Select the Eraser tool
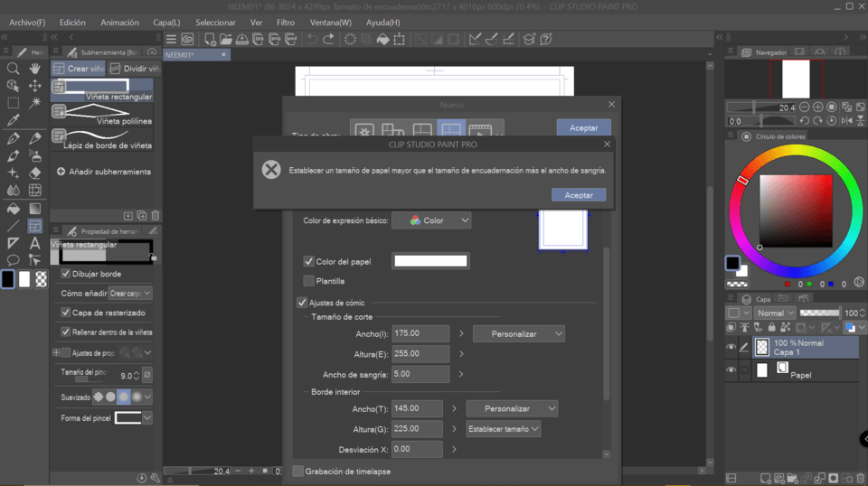The height and width of the screenshot is (486, 868). click(x=35, y=173)
